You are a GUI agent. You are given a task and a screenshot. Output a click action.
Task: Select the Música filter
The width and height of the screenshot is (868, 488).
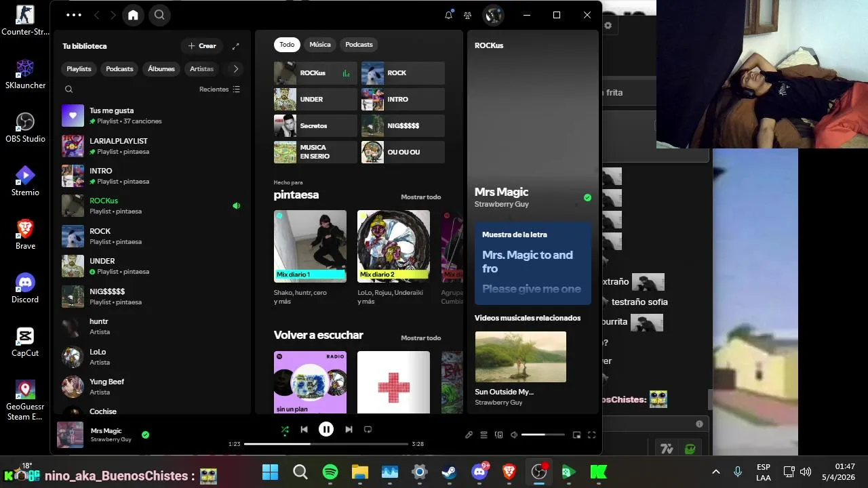click(x=320, y=45)
